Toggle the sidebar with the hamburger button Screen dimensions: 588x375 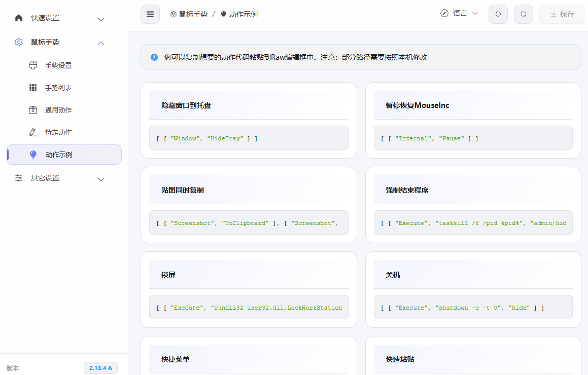coord(150,14)
